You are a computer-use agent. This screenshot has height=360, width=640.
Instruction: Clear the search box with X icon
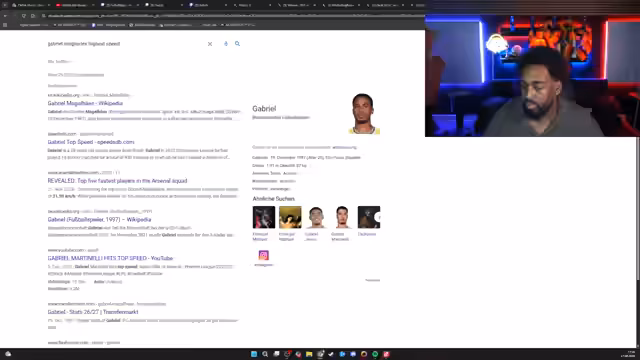pos(210,44)
